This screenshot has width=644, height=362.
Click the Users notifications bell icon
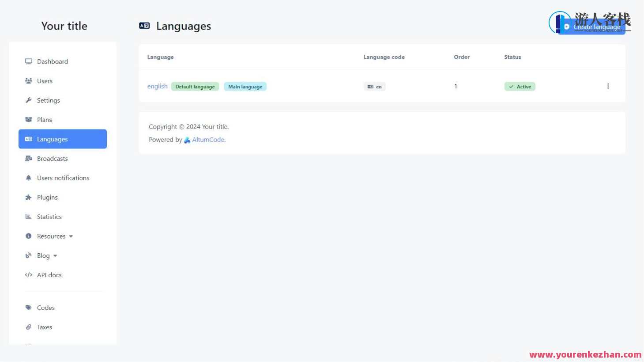click(29, 178)
